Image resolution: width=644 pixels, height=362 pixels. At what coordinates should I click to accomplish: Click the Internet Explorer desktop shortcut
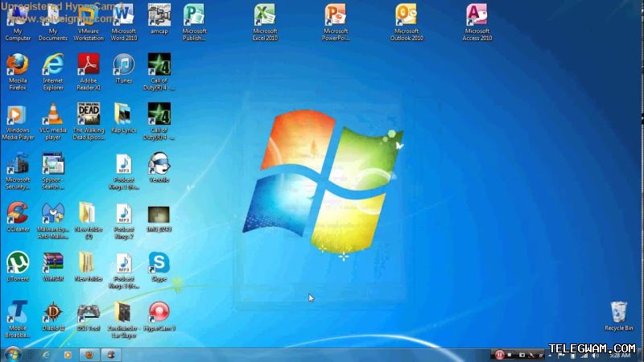[53, 72]
